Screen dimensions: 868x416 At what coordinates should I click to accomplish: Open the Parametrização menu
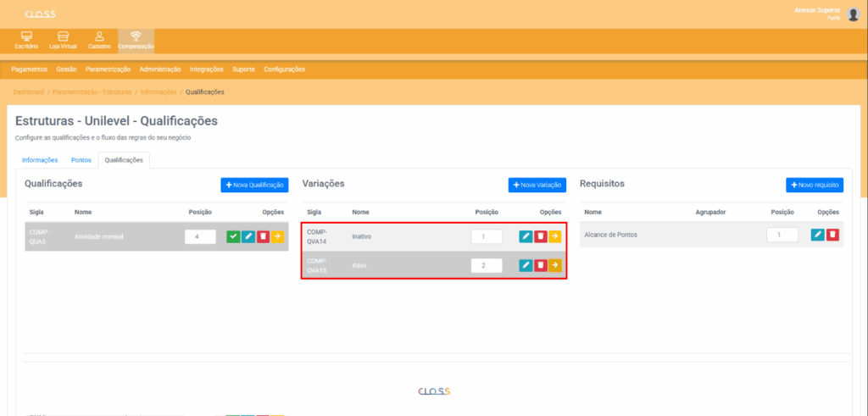point(108,69)
